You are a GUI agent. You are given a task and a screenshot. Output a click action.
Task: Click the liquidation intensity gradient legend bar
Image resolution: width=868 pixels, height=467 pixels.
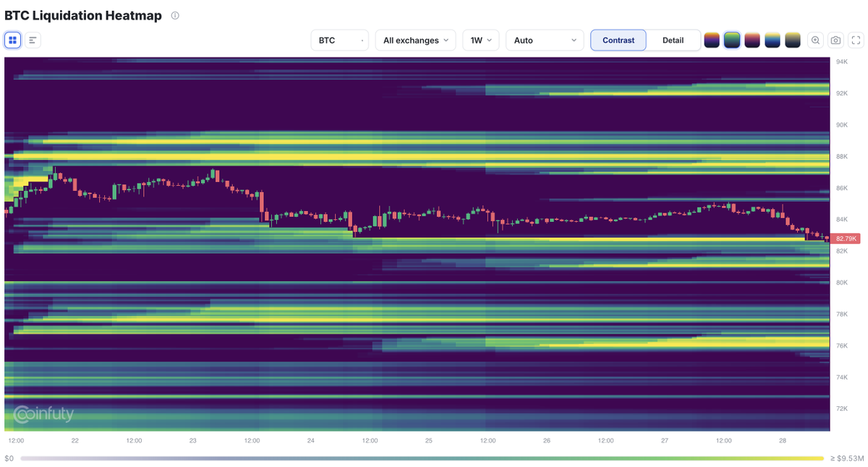[x=422, y=458]
